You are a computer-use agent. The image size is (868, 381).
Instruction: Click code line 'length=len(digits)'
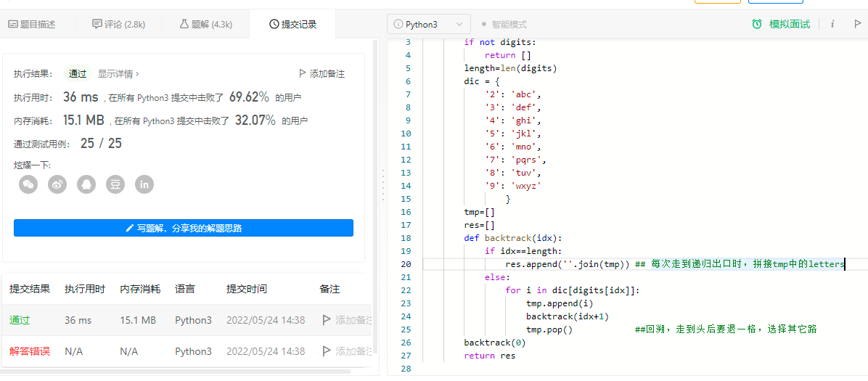(510, 68)
